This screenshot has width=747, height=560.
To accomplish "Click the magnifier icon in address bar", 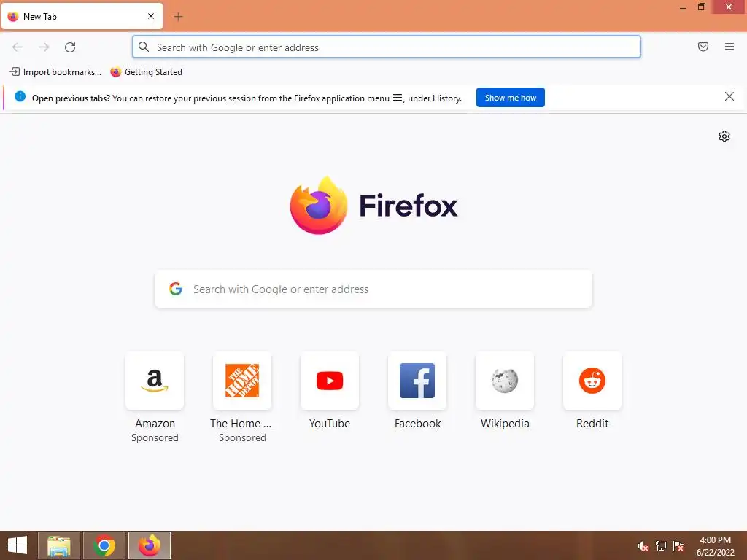I will (144, 47).
